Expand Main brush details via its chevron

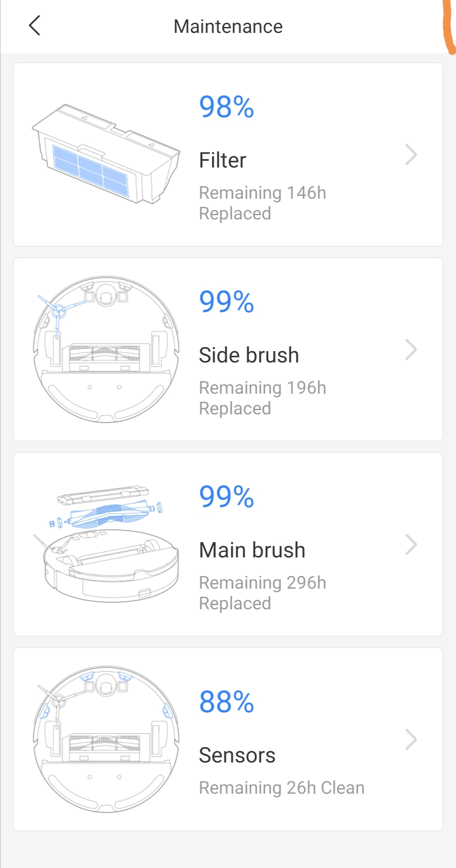point(411,544)
